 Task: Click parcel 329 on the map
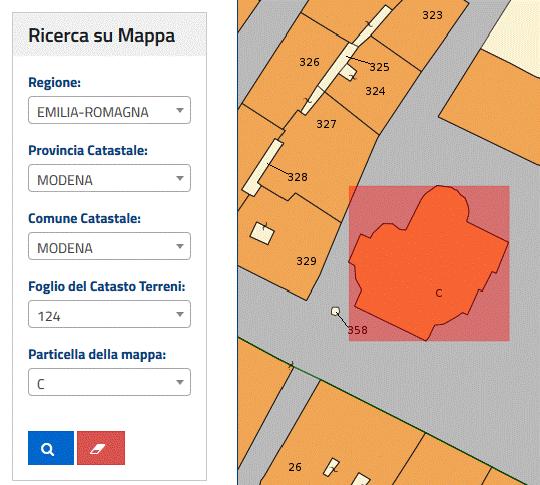[x=306, y=261]
